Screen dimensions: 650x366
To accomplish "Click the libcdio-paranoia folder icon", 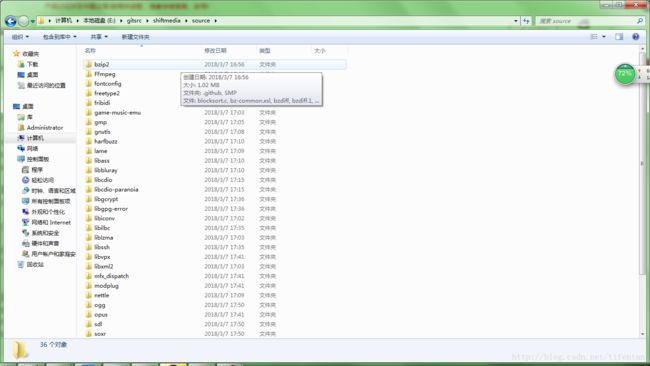I will tap(89, 189).
